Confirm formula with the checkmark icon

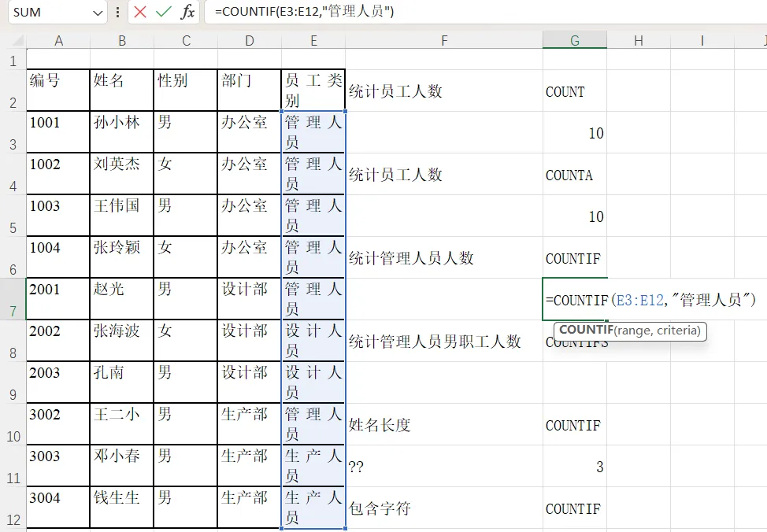163,12
